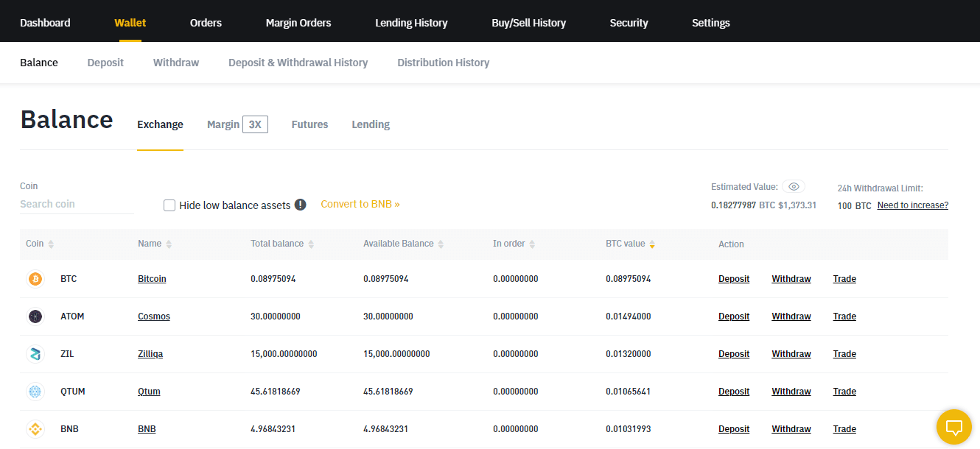This screenshot has height=449, width=980.
Task: Click the Convert to BNB link
Action: pos(360,204)
